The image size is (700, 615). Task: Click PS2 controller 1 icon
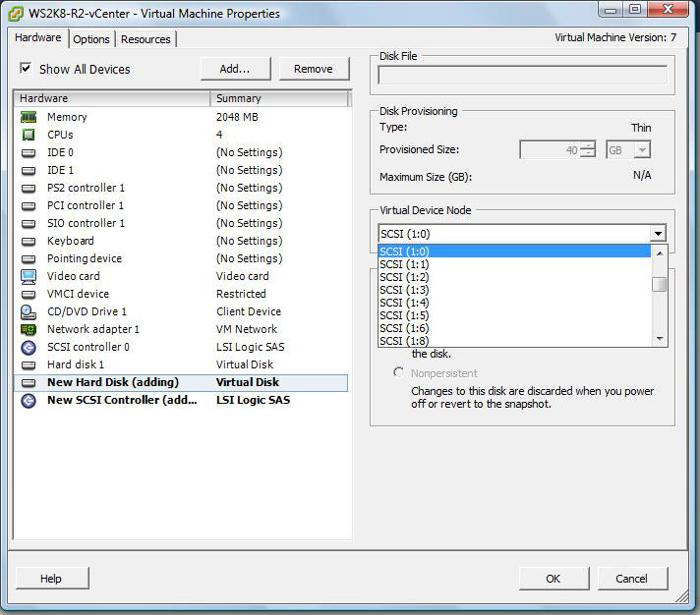[x=29, y=189]
